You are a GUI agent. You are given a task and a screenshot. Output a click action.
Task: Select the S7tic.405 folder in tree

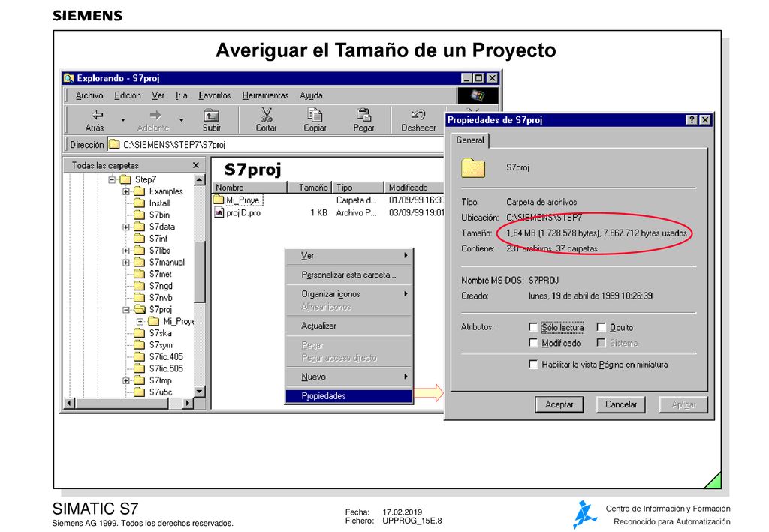tap(158, 356)
